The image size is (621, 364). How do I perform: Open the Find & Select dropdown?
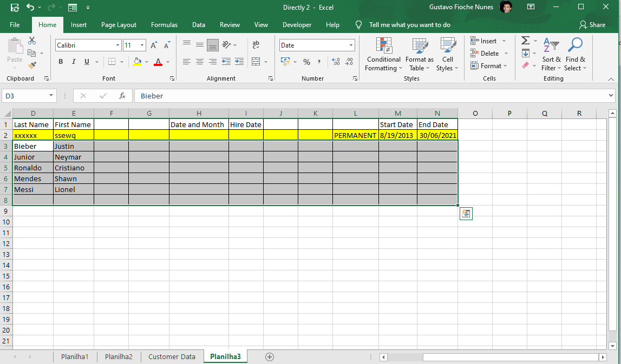(575, 55)
